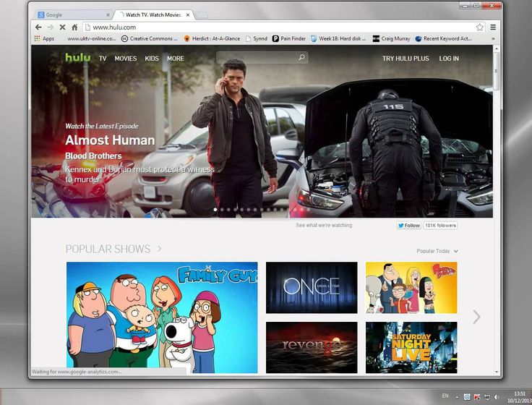Click the network icon in the system tray
The height and width of the screenshot is (405, 532).
tap(487, 396)
